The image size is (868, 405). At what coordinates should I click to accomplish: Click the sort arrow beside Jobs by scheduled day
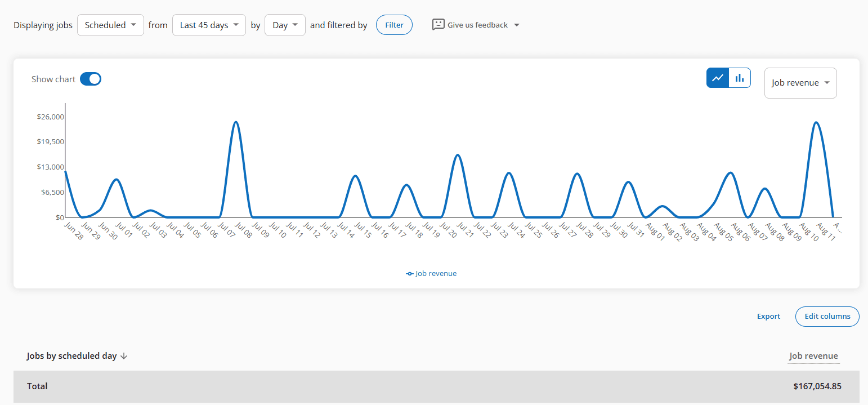pyautogui.click(x=124, y=355)
